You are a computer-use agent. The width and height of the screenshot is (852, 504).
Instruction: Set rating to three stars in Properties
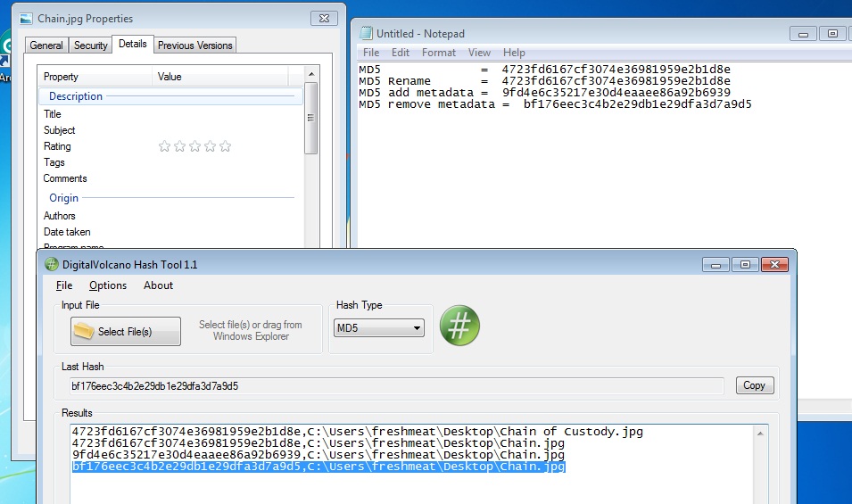pos(195,146)
